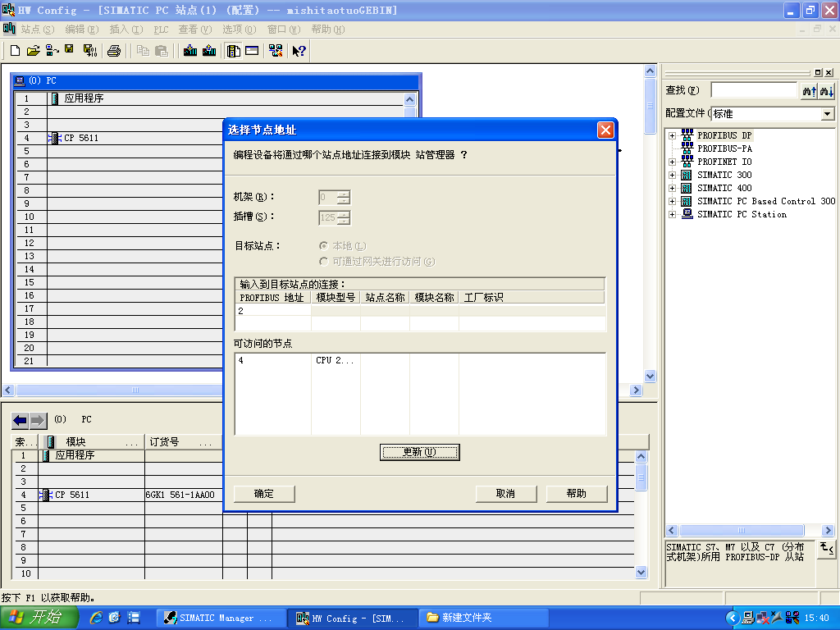
Task: Expand the PROFINET IO catalog node
Action: tap(673, 162)
